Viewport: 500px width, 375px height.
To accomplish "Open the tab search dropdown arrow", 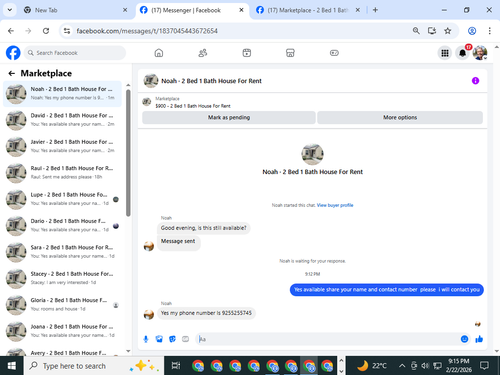I will click(x=10, y=10).
